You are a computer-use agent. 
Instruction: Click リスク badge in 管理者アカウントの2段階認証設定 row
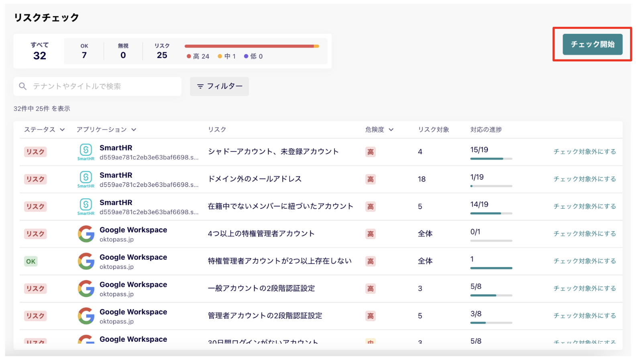(x=35, y=316)
